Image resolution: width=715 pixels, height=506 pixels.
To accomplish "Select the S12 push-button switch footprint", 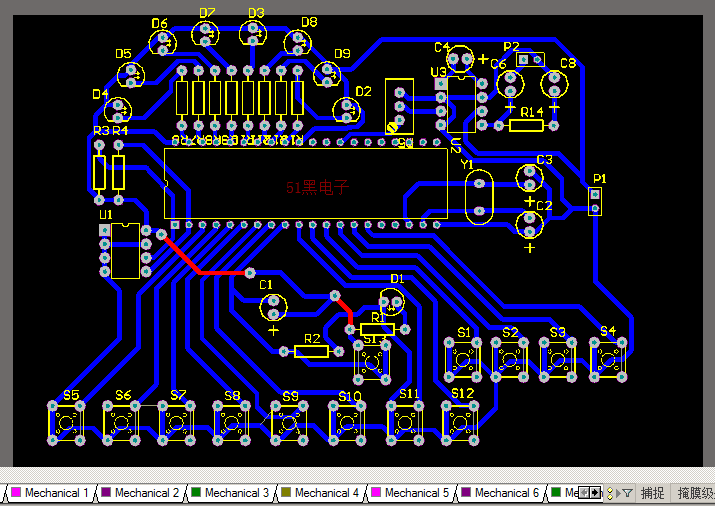I will tap(461, 422).
